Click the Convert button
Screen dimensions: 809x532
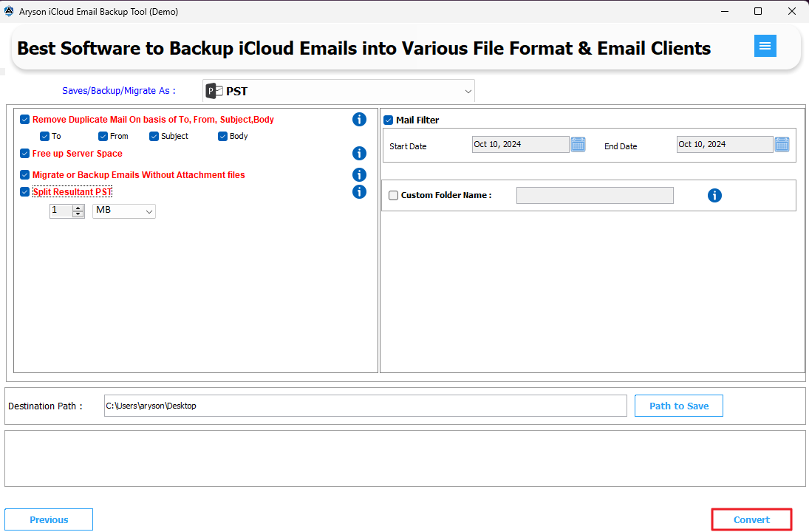tap(751, 519)
